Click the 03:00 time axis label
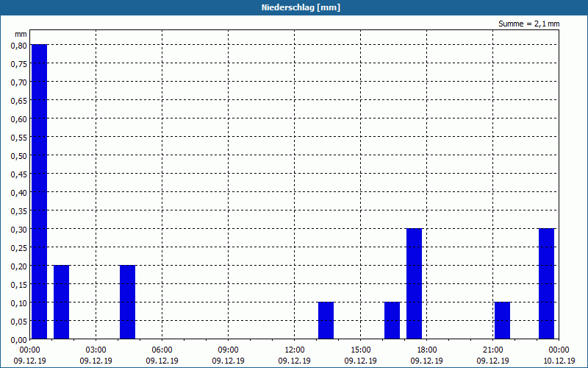This screenshot has height=368, width=588. pyautogui.click(x=96, y=350)
